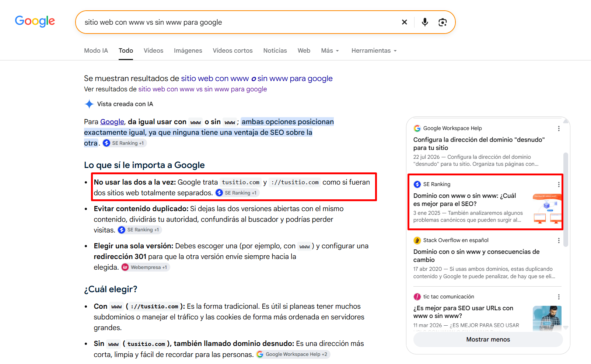The height and width of the screenshot is (364, 591).
Task: Open Google Workspace Help +2 source chip
Action: [x=293, y=354]
